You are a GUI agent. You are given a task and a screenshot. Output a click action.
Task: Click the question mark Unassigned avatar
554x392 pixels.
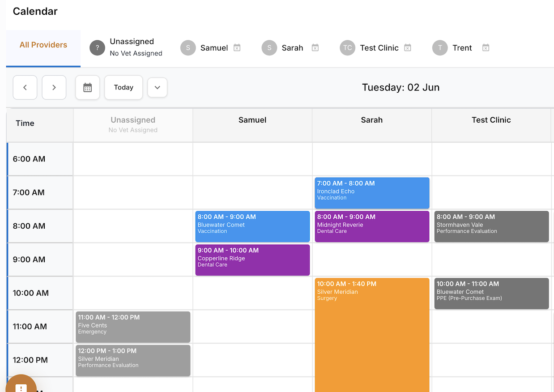coord(97,48)
